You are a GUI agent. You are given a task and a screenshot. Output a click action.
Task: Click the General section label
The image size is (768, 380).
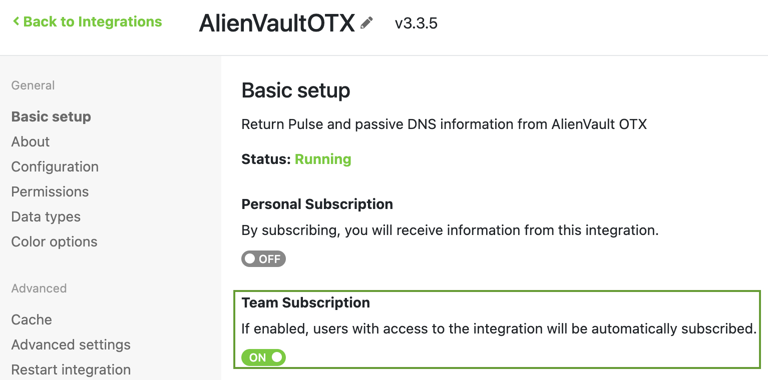tap(33, 85)
